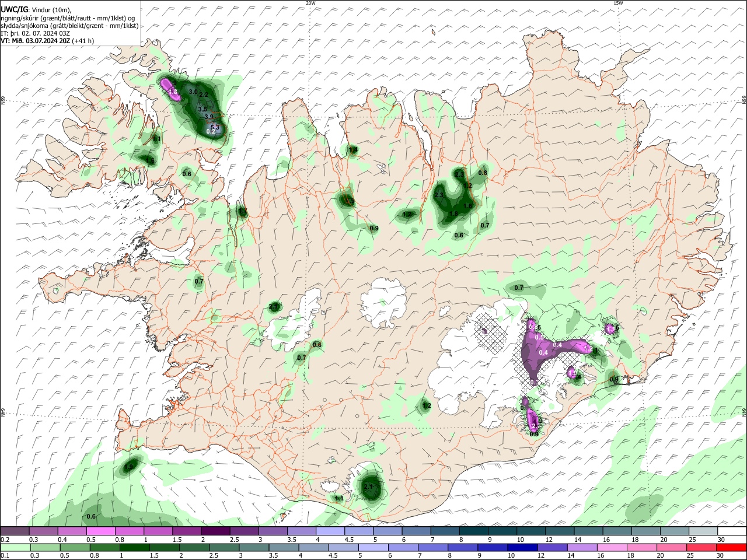Pick the pale grey 25 swatch in upper legend row

click(703, 531)
